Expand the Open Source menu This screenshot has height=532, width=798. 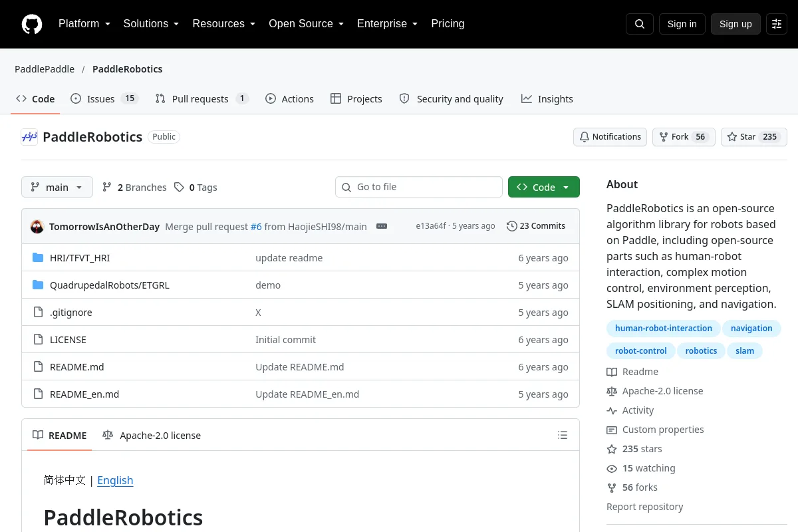point(307,24)
